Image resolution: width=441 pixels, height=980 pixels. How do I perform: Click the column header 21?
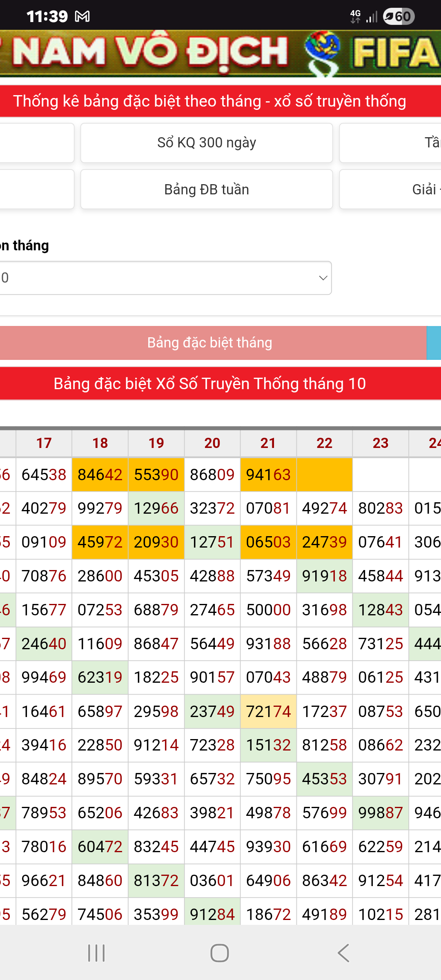[x=268, y=443]
